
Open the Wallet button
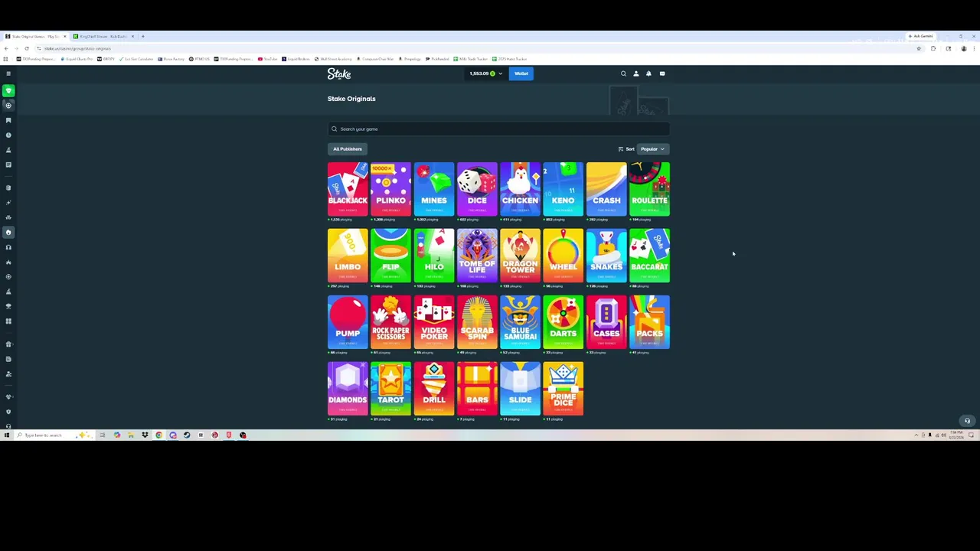click(521, 73)
